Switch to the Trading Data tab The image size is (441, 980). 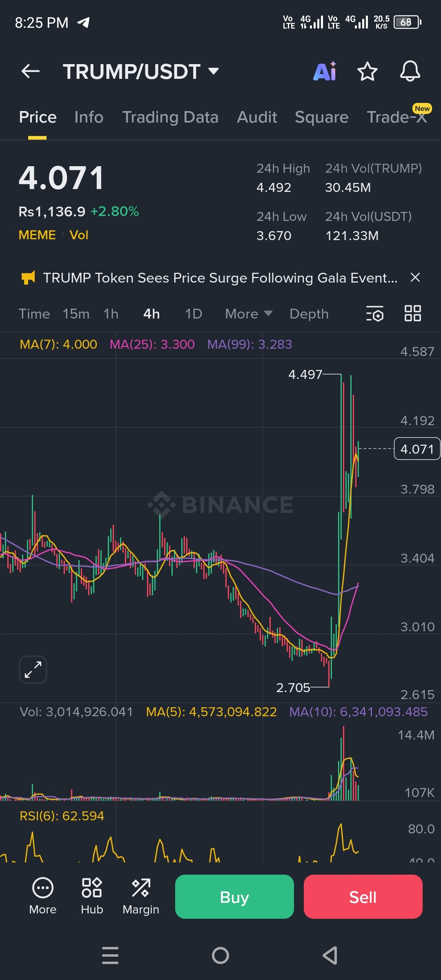[170, 117]
